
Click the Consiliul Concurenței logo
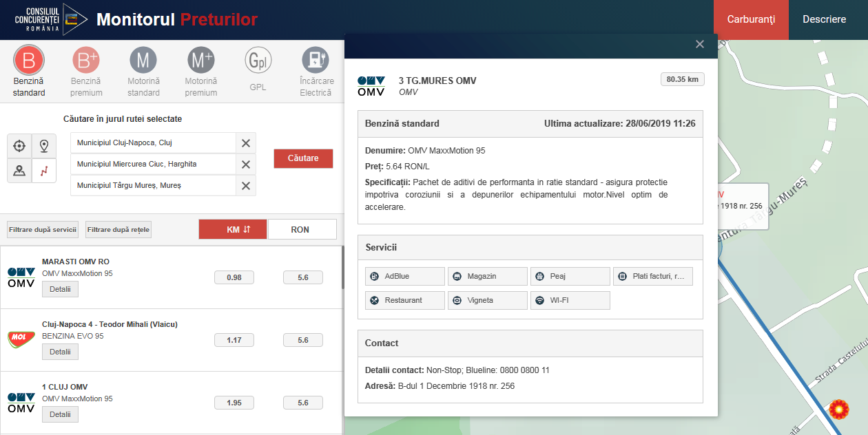tap(51, 19)
